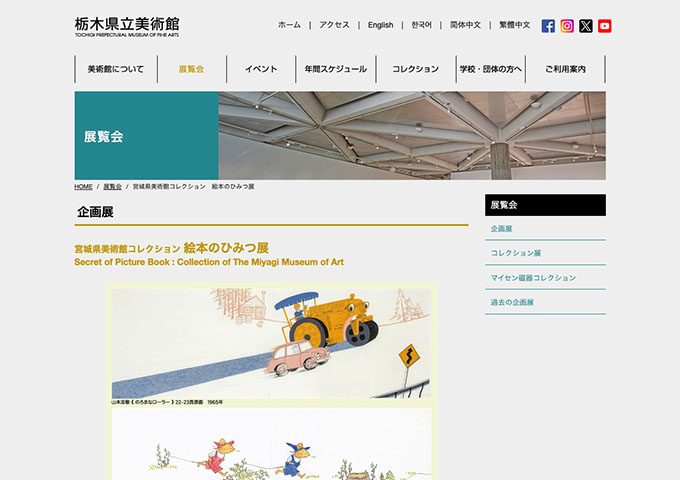This screenshot has height=480, width=680.
Task: Click HOME in the breadcrumb
Action: 83,187
